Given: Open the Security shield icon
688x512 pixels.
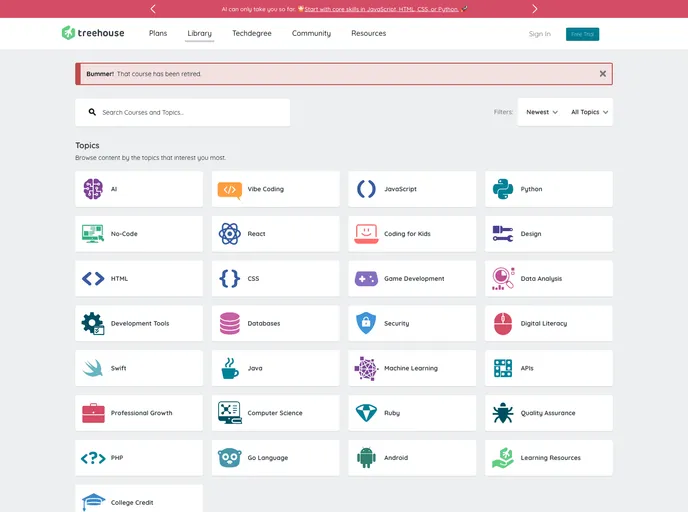Looking at the screenshot, I should click(x=366, y=323).
